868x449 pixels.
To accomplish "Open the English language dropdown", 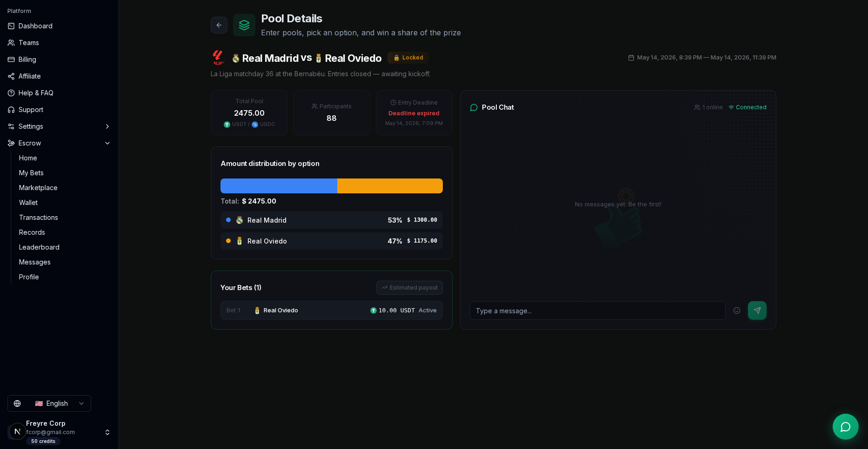I will point(49,403).
